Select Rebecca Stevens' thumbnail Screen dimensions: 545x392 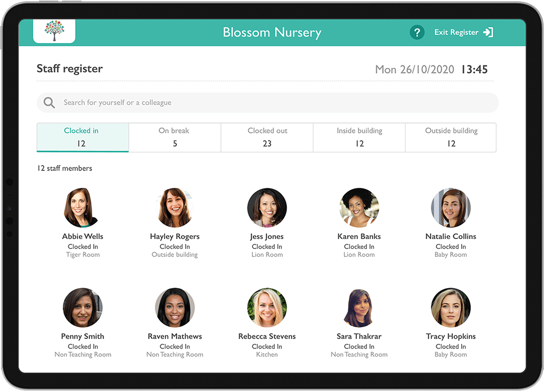[x=267, y=308]
